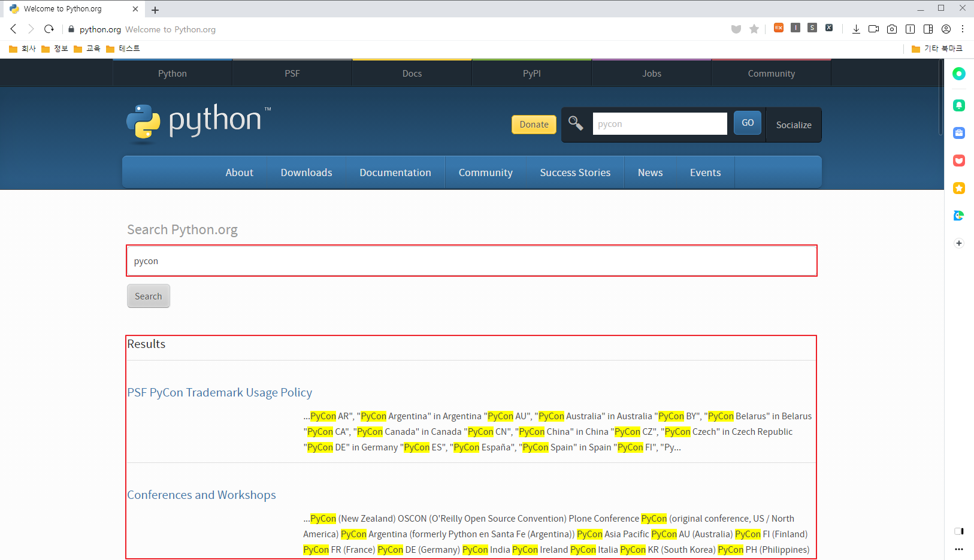Screen dimensions: 974x560
Task: Toggle the sidebar panel layout icon
Action: tap(928, 29)
